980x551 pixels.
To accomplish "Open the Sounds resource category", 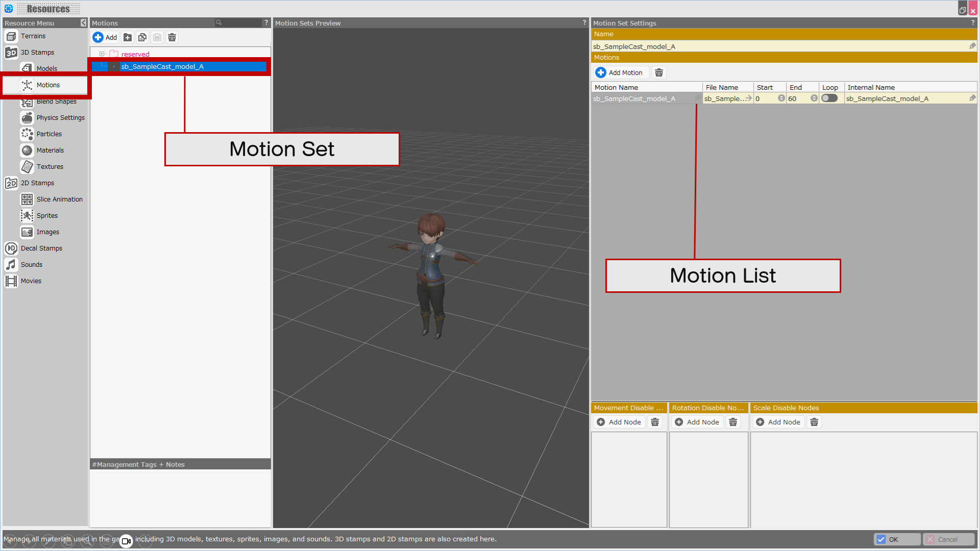I will (32, 265).
